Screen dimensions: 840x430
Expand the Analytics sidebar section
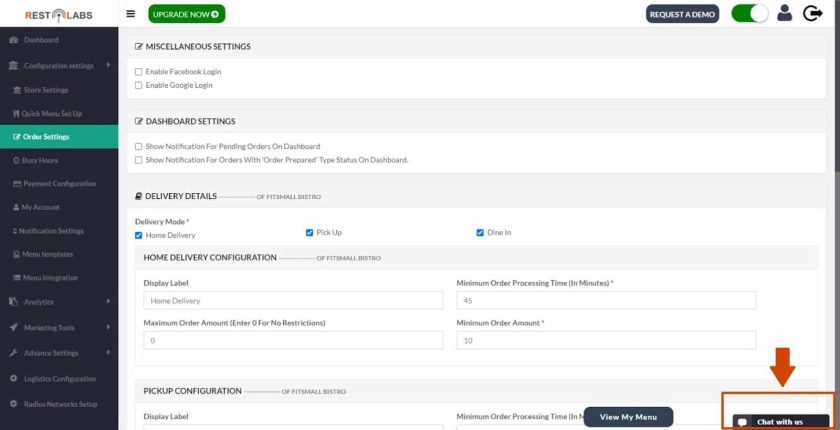[x=59, y=302]
